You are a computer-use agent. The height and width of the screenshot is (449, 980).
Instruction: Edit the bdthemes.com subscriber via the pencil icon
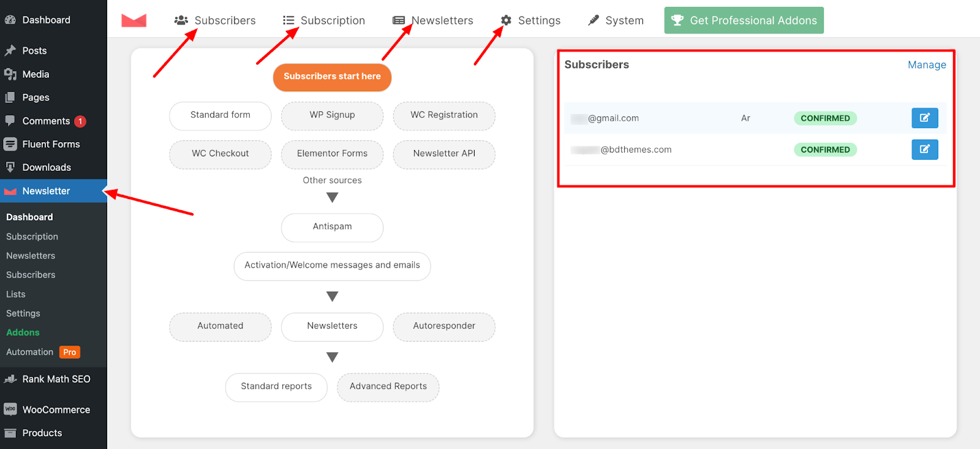point(925,149)
